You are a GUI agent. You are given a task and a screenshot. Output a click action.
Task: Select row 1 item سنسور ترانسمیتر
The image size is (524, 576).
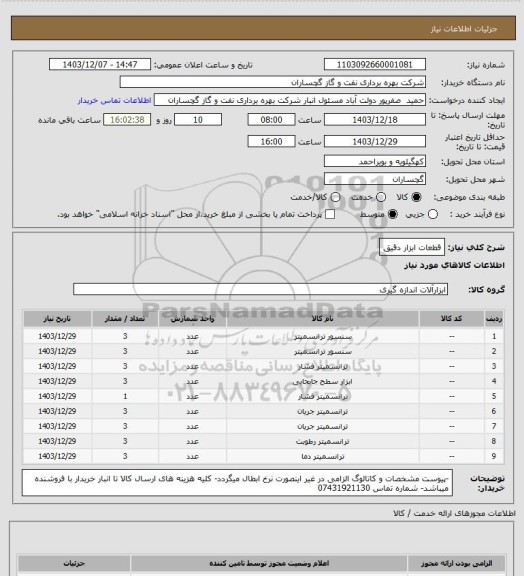click(x=323, y=336)
